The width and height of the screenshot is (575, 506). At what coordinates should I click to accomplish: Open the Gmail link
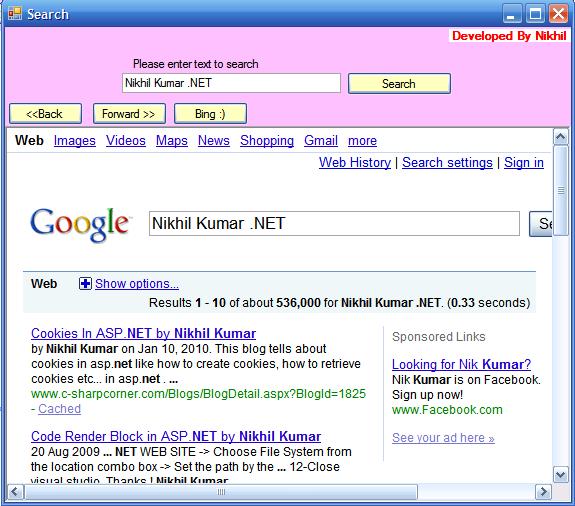click(321, 140)
